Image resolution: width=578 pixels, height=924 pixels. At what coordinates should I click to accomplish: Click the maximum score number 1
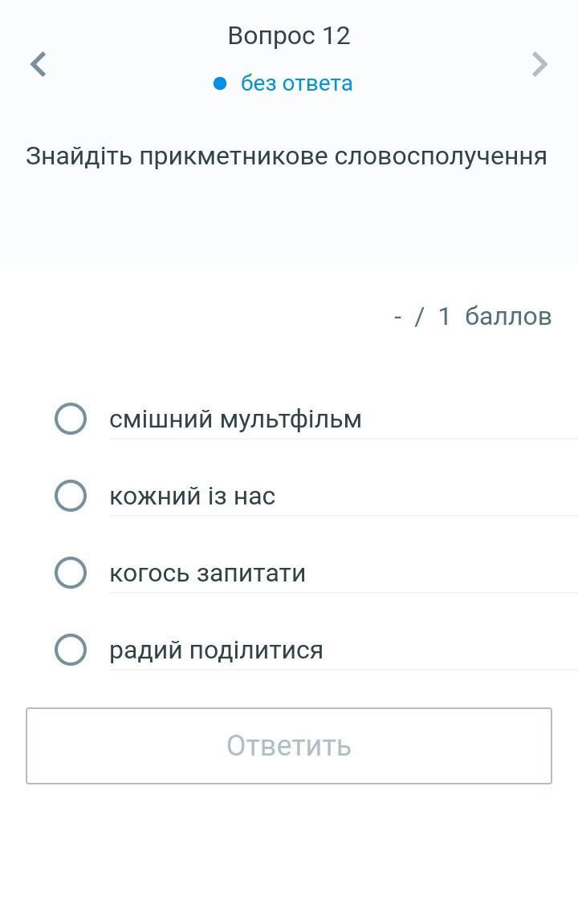444,316
